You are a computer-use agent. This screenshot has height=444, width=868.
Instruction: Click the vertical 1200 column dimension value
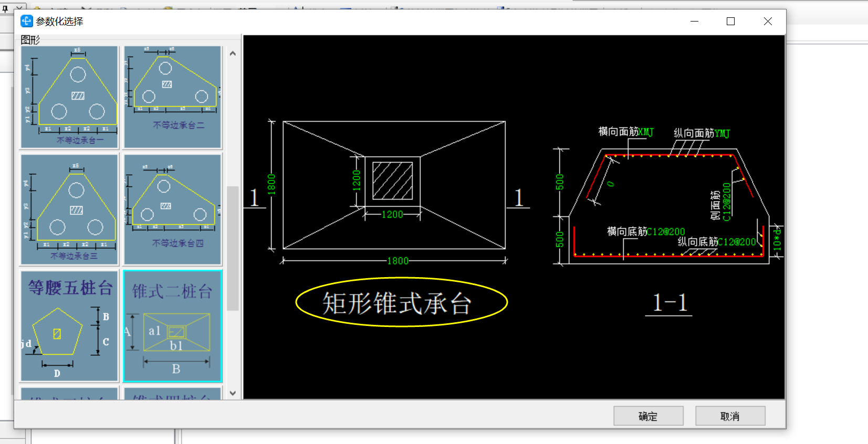point(357,181)
